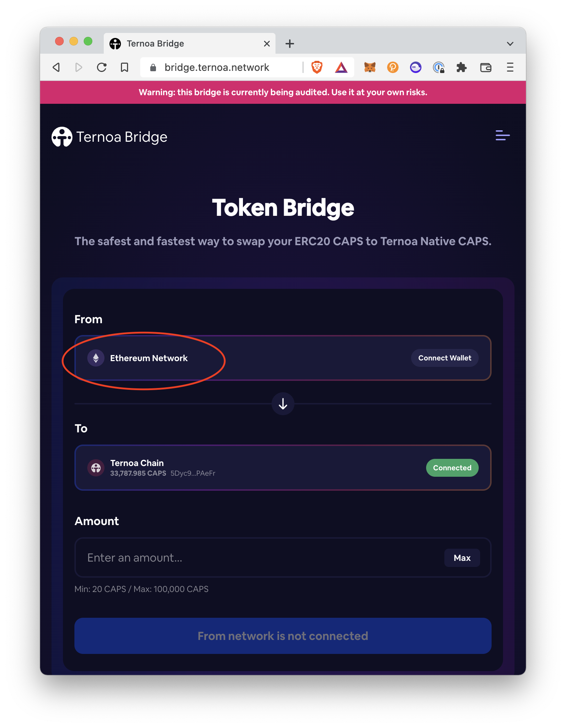Click Connect Wallet for Ethereum Network
This screenshot has width=566, height=728.
(444, 358)
